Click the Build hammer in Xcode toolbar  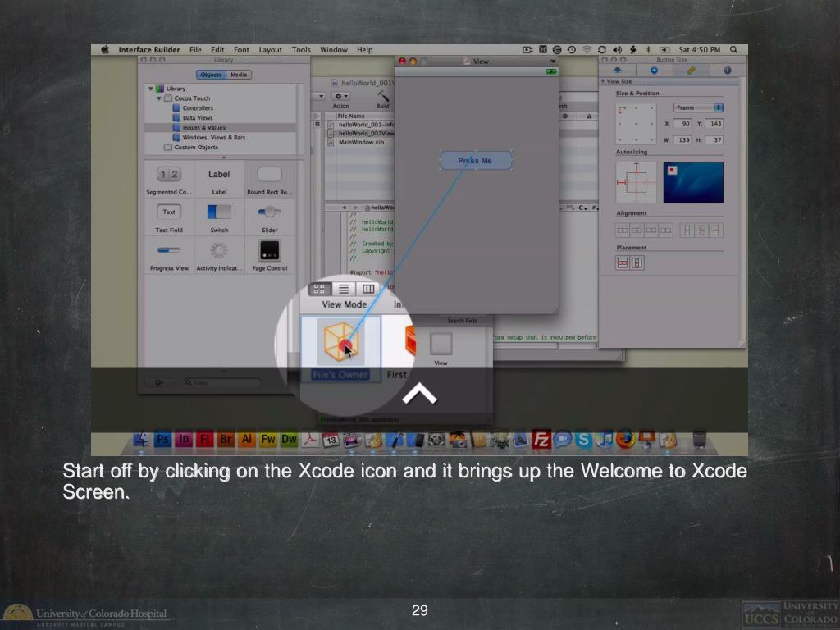pyautogui.click(x=382, y=97)
